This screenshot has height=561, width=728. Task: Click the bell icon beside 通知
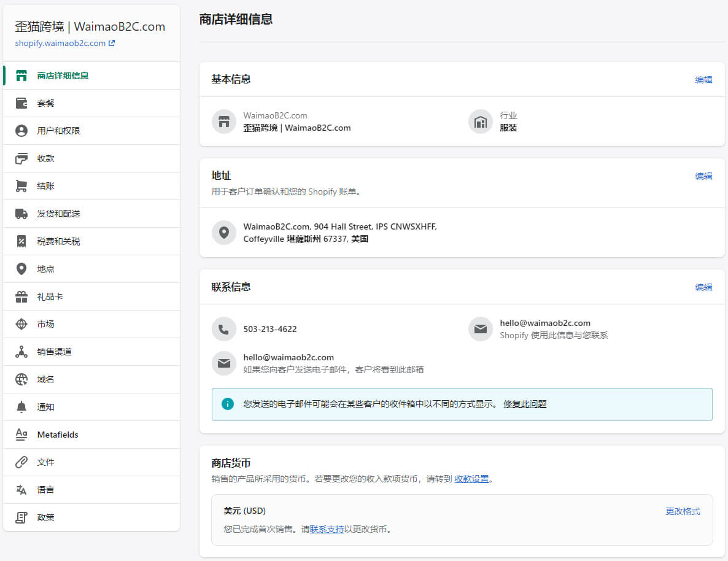coord(21,408)
